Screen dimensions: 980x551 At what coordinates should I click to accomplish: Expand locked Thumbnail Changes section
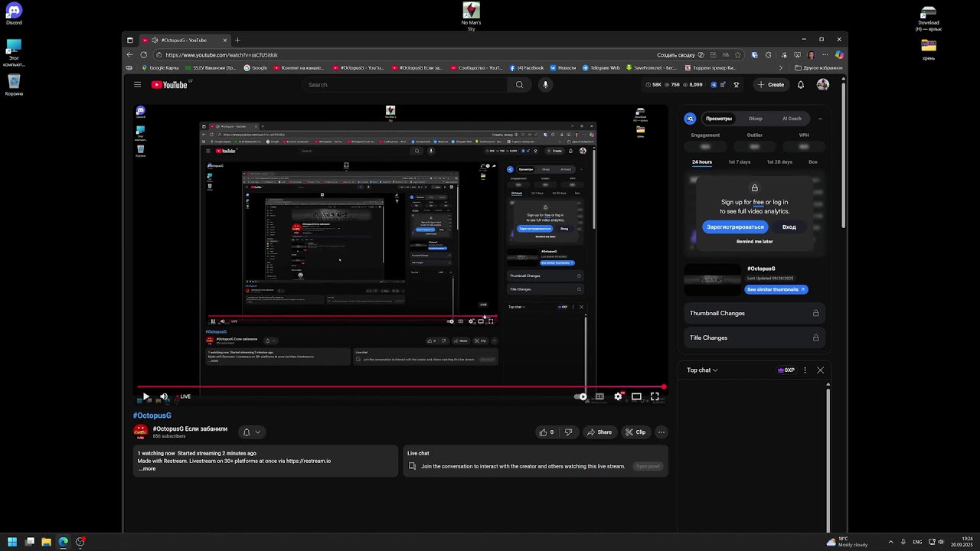(754, 313)
